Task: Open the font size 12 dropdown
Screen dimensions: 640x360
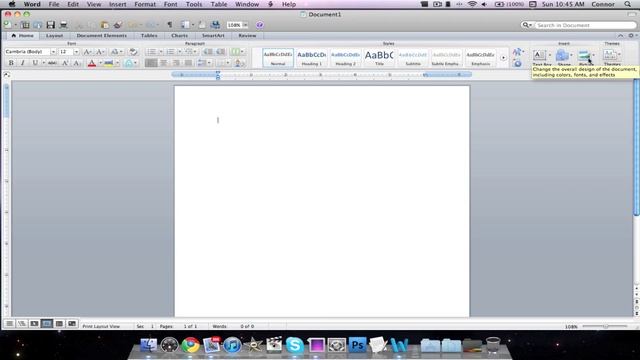Action: 76,52
